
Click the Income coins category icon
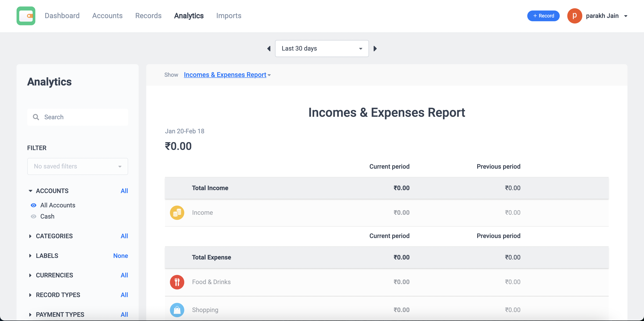(x=177, y=213)
